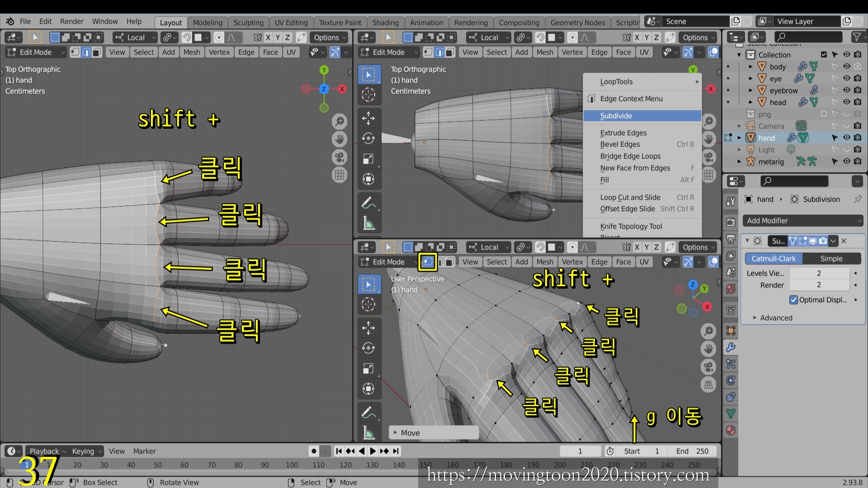Viewport: 868px width, 488px height.
Task: Select the Move tool in top-right viewport
Action: coord(368,119)
